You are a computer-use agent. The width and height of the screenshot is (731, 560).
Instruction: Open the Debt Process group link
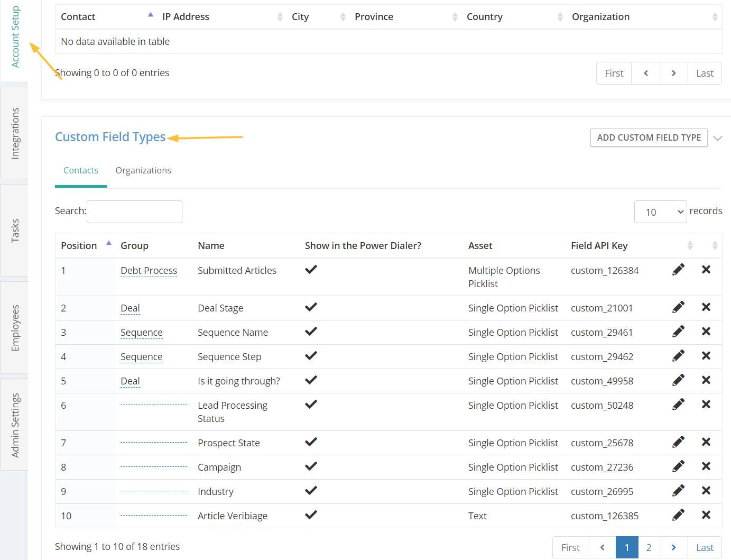pyautogui.click(x=149, y=271)
